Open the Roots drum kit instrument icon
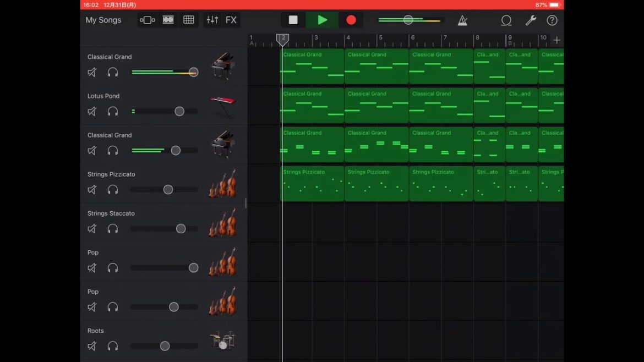Screen dimensions: 644x362 (222, 341)
